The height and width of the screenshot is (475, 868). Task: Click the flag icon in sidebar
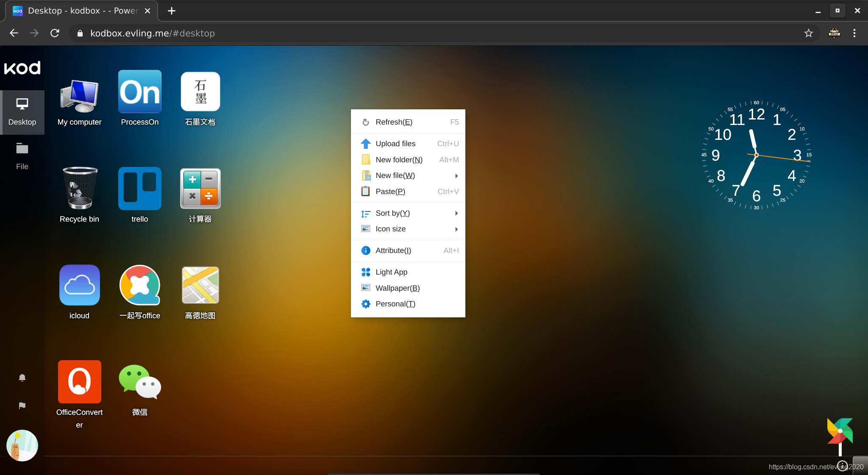click(22, 406)
